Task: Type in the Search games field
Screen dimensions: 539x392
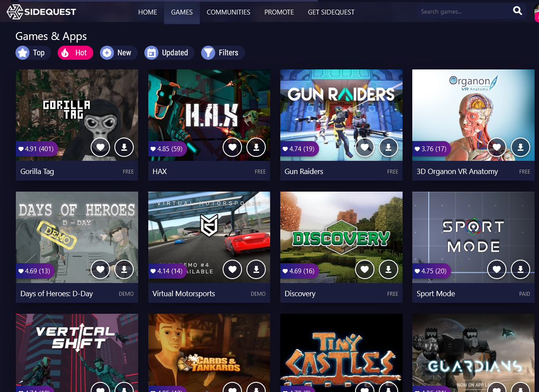Action: 462,12
